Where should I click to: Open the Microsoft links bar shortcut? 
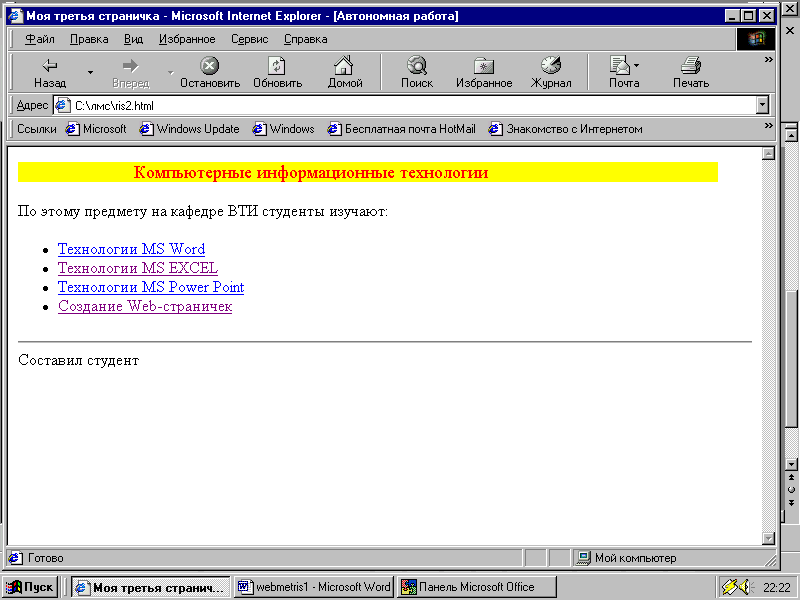coord(96,129)
